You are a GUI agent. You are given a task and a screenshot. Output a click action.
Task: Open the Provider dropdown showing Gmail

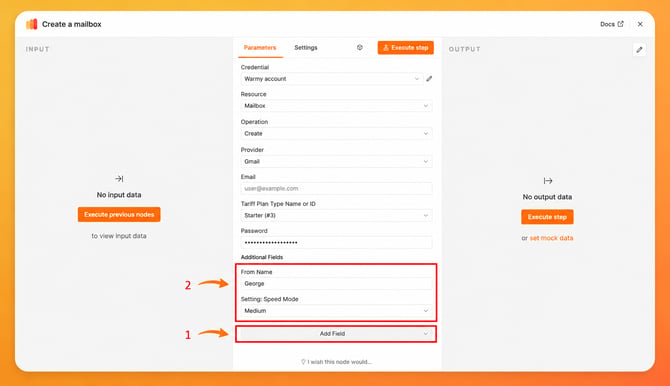point(336,161)
